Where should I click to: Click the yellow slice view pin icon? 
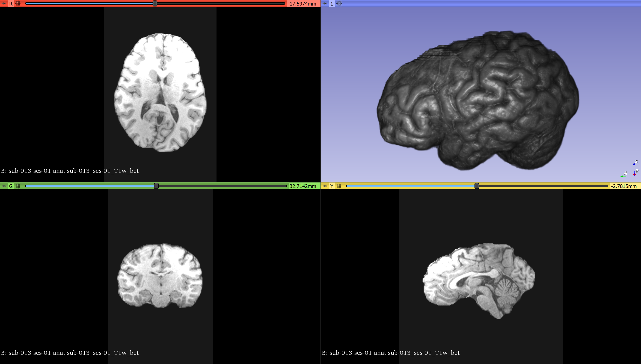coord(325,186)
